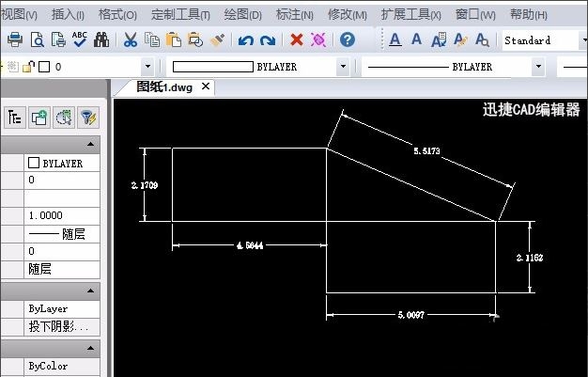Click the Redo arrow icon

268,39
